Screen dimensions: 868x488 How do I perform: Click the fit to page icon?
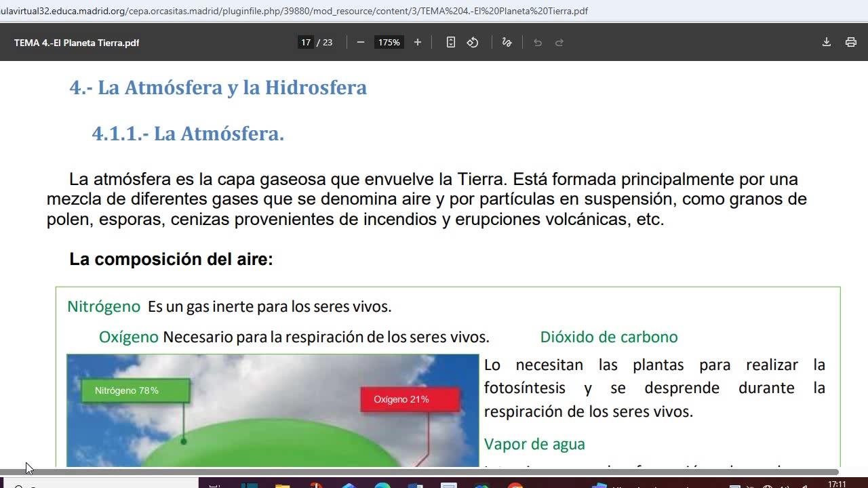point(451,42)
